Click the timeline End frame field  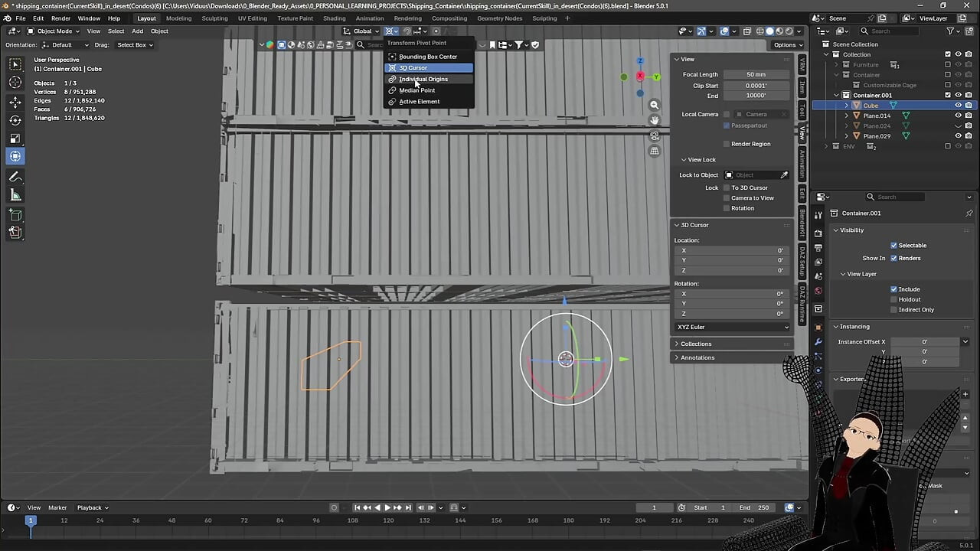coord(754,507)
